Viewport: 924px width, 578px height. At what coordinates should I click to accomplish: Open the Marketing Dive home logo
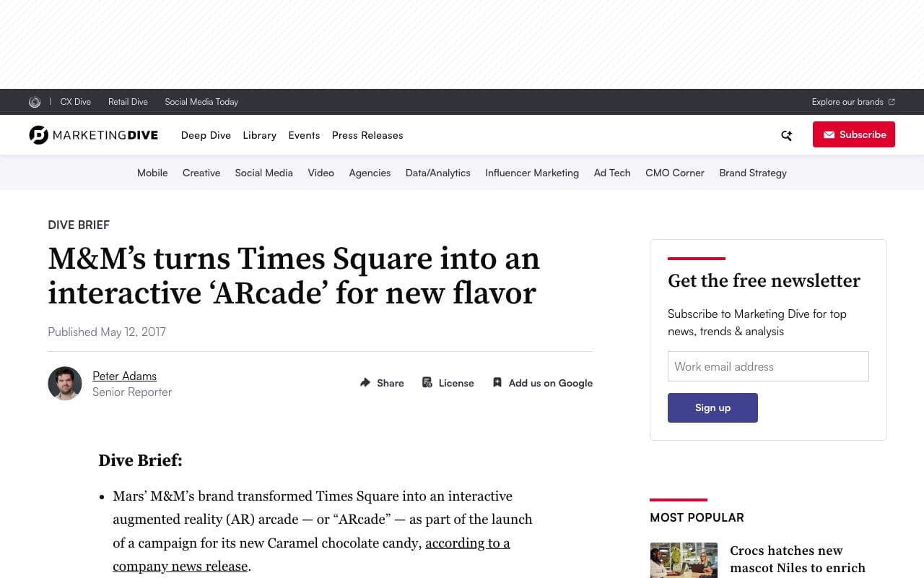point(94,135)
